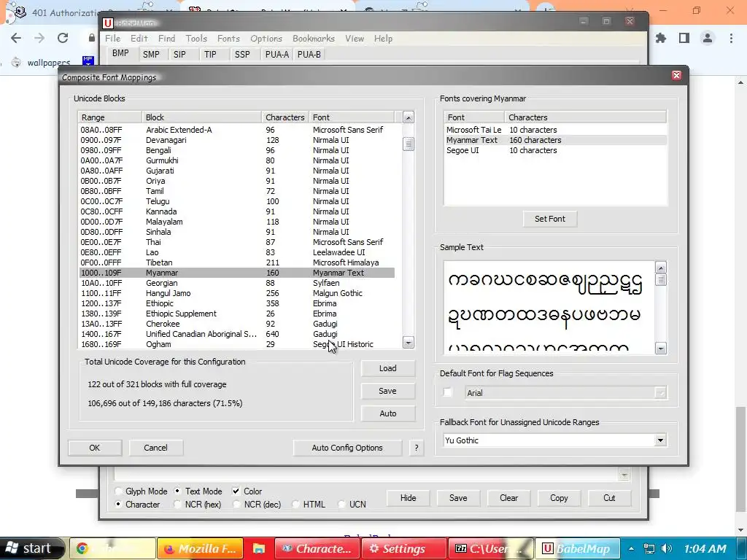This screenshot has height=560, width=747.
Task: Open the 7z C:\User taskbar button
Action: click(x=491, y=548)
